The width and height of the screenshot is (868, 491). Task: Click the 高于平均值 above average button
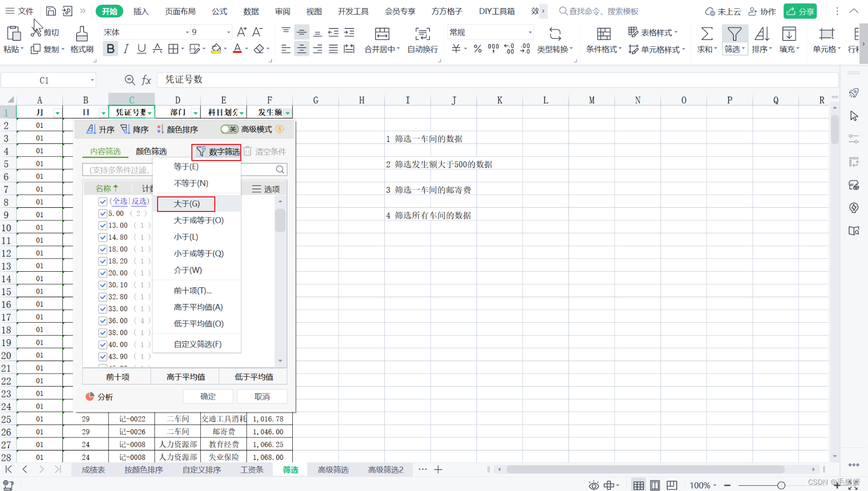[x=186, y=377]
